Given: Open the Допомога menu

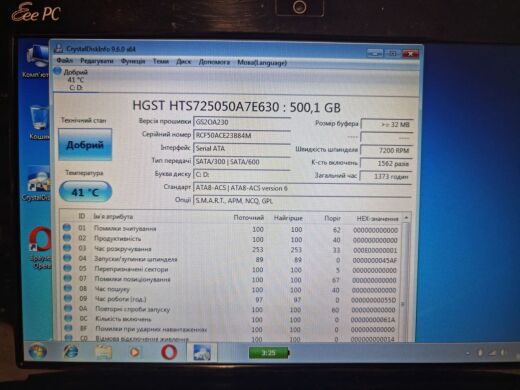Looking at the screenshot, I should pyautogui.click(x=214, y=62).
